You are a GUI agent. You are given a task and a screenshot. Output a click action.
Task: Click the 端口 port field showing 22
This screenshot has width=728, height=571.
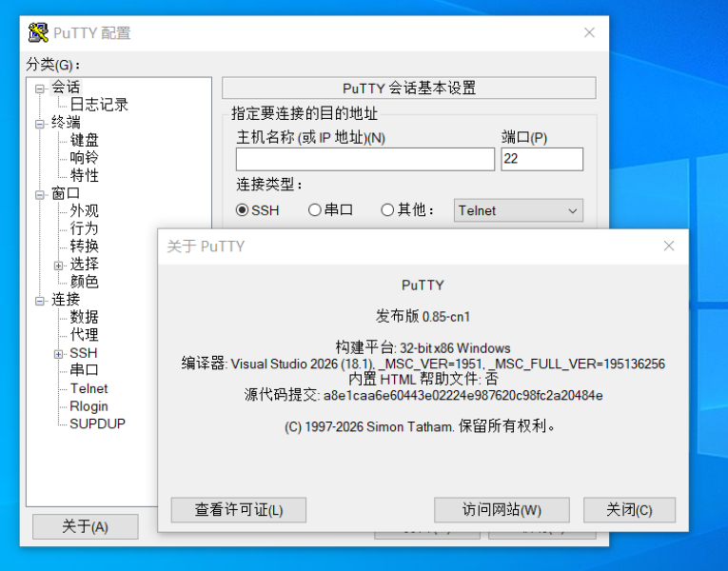pyautogui.click(x=541, y=159)
